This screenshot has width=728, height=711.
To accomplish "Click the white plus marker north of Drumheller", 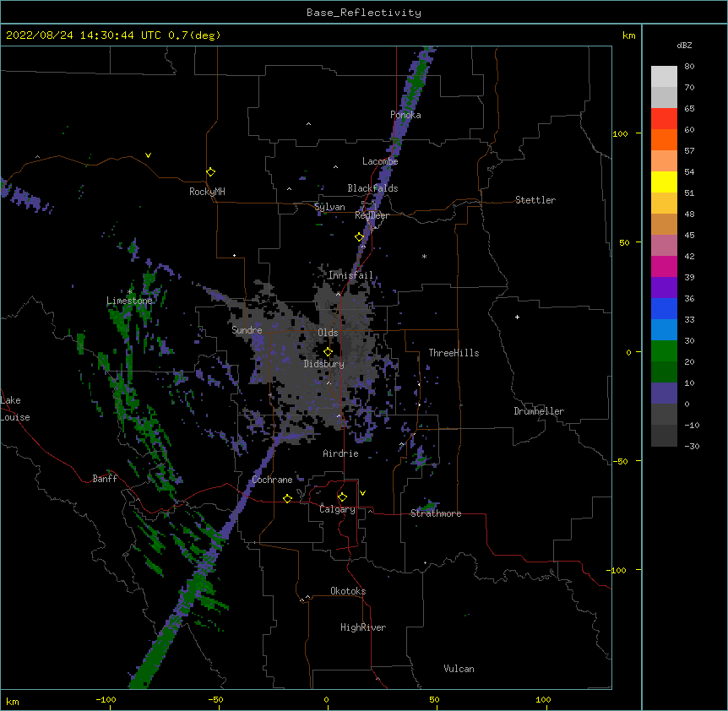I will pyautogui.click(x=517, y=317).
